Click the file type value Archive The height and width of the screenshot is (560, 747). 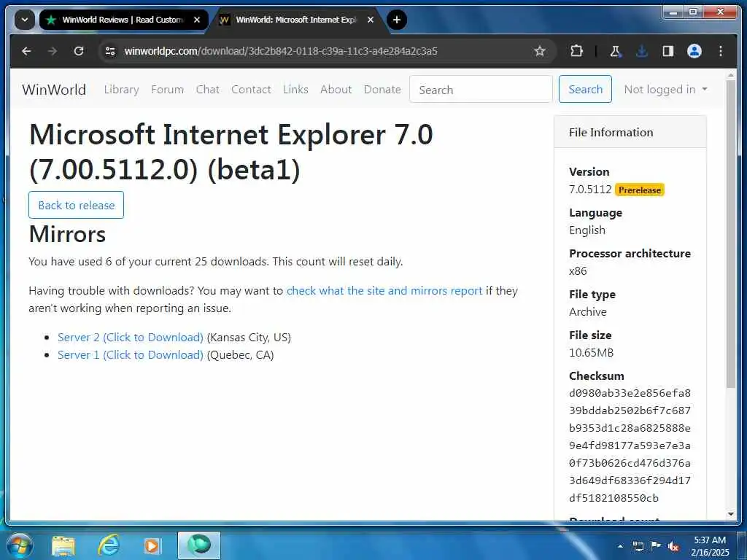click(588, 312)
